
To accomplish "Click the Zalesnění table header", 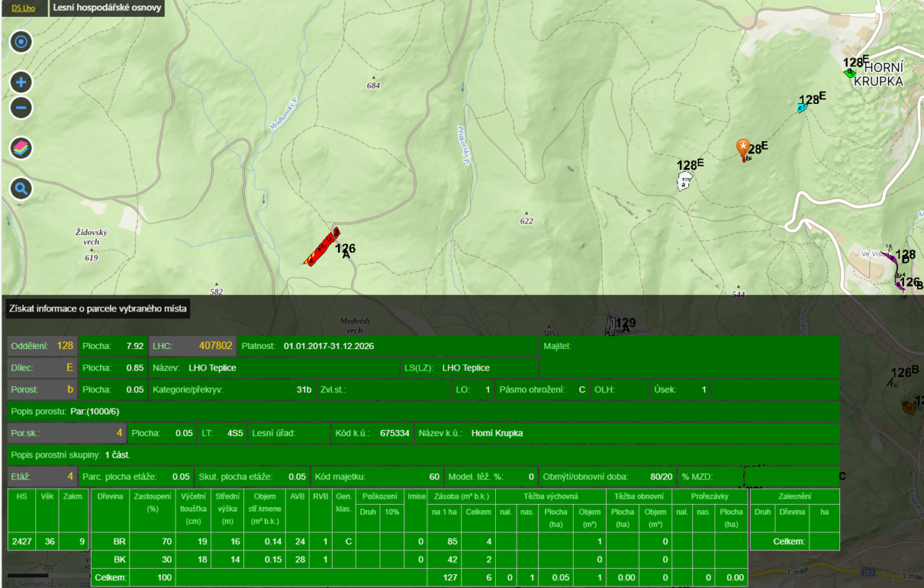I will (x=795, y=496).
